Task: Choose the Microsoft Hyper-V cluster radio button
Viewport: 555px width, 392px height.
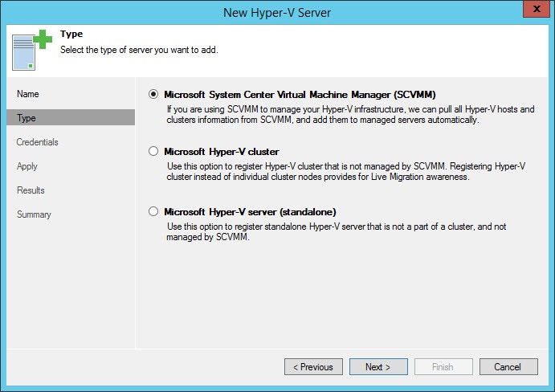Action: [x=153, y=151]
